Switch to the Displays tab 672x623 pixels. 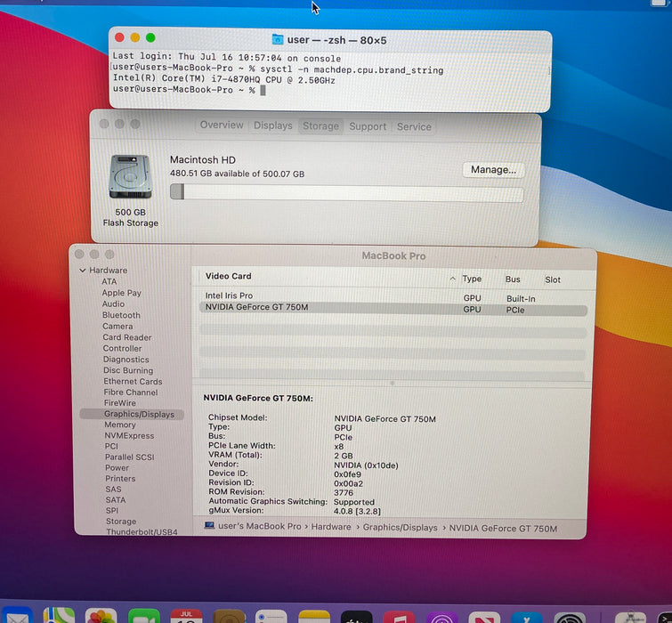tap(272, 125)
